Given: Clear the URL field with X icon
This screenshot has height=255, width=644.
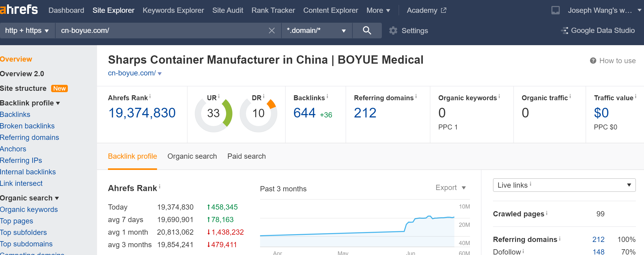Looking at the screenshot, I should (272, 31).
